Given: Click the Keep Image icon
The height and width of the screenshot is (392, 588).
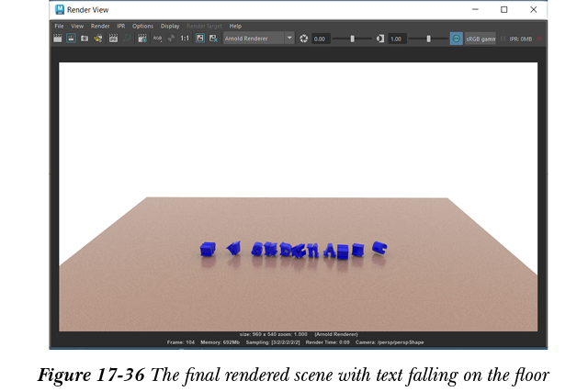Looking at the screenshot, I should point(199,39).
